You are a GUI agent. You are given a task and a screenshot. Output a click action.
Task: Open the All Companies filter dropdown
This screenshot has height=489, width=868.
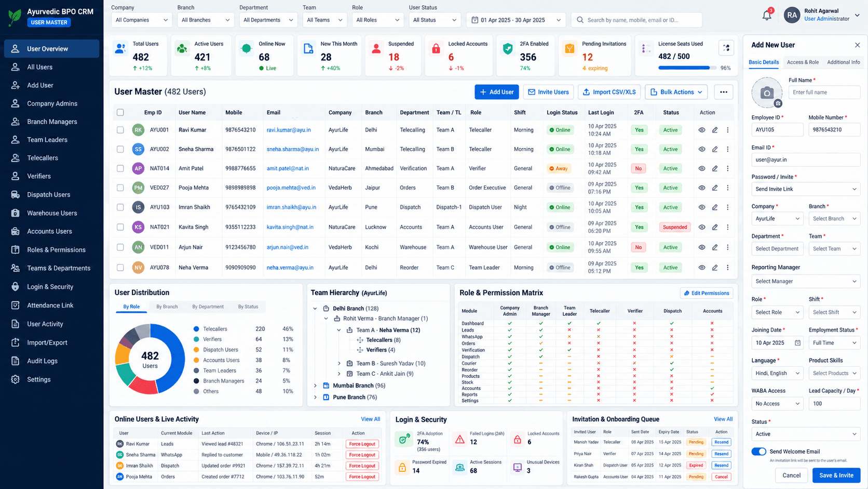click(142, 20)
